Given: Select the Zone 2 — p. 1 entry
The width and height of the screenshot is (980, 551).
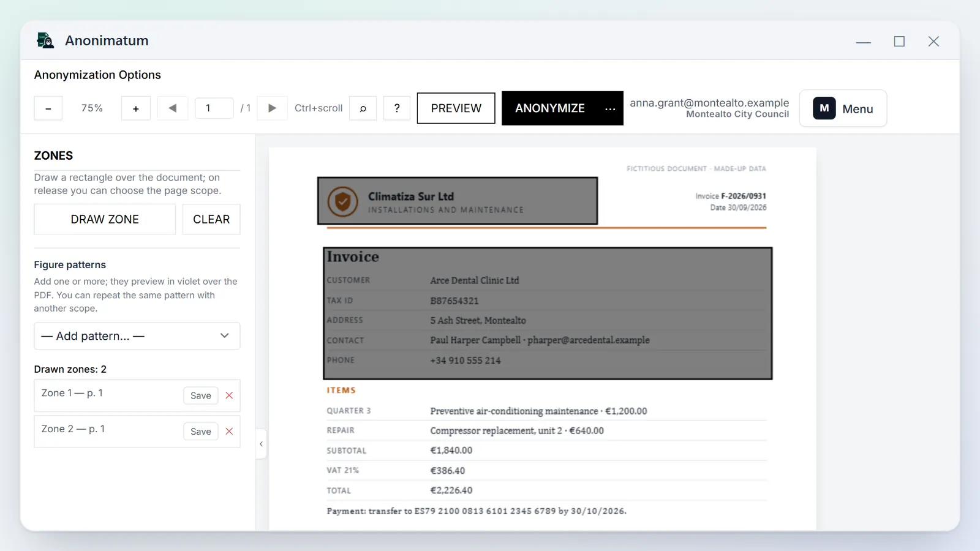Looking at the screenshot, I should [x=137, y=432].
